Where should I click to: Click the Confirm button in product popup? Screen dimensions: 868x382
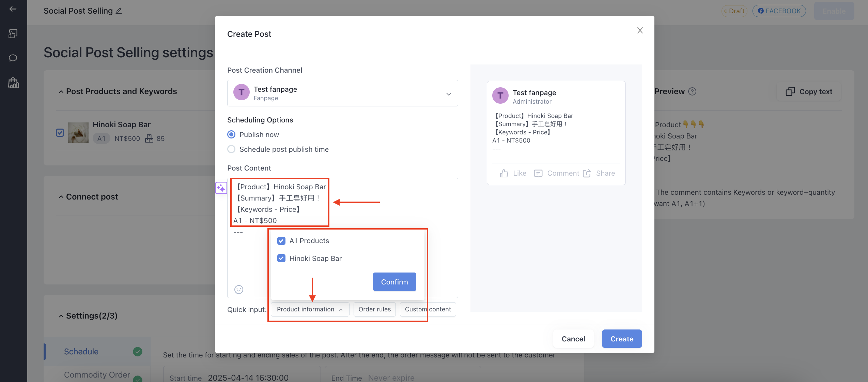394,282
